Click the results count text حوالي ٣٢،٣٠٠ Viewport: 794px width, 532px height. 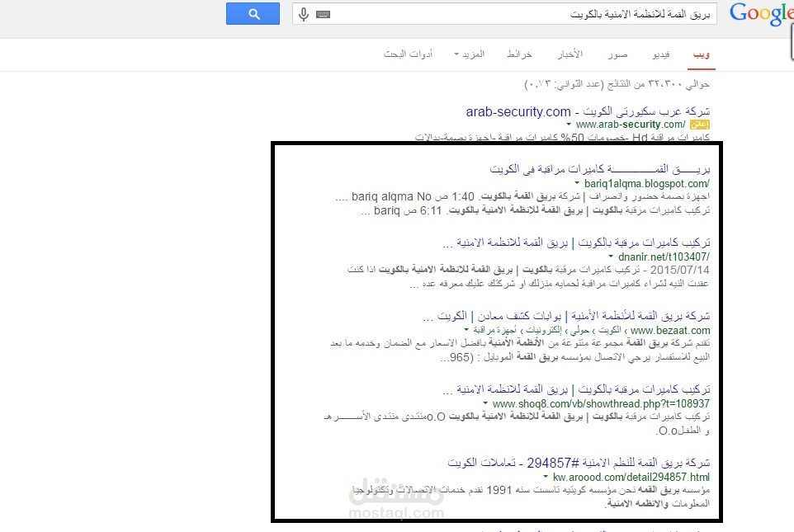(x=617, y=84)
